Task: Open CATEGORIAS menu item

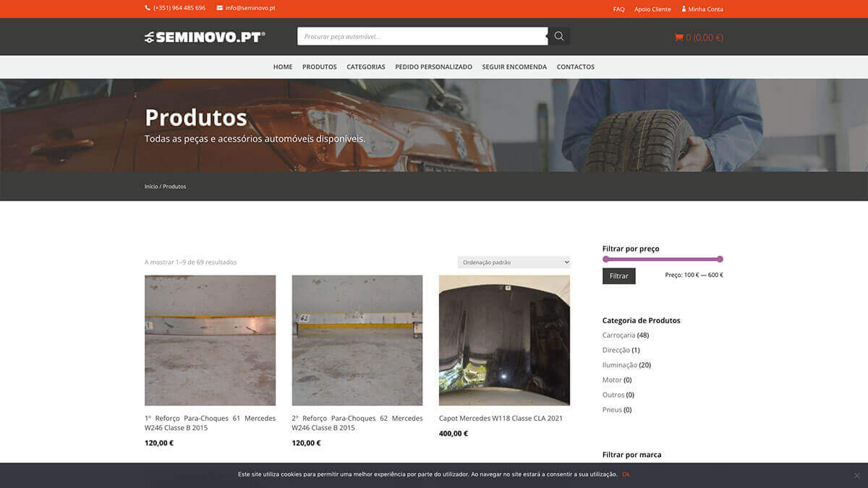Action: 366,67
